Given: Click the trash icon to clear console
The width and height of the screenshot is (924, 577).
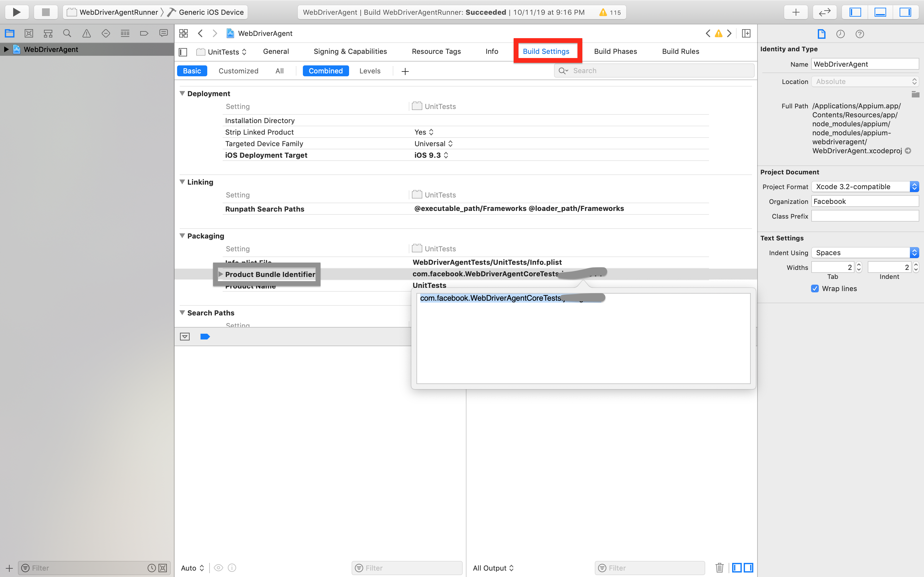Looking at the screenshot, I should coord(719,567).
